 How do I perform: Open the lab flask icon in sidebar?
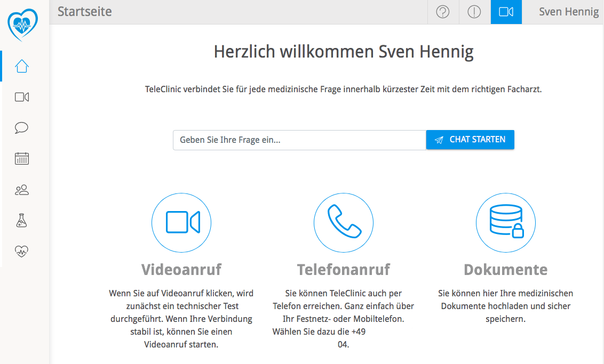(x=22, y=220)
